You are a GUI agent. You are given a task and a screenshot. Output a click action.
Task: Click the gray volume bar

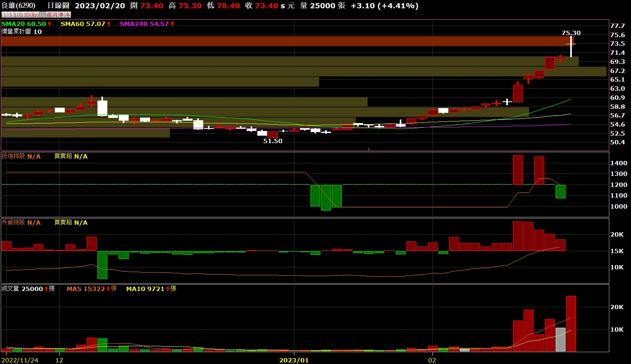[560, 340]
